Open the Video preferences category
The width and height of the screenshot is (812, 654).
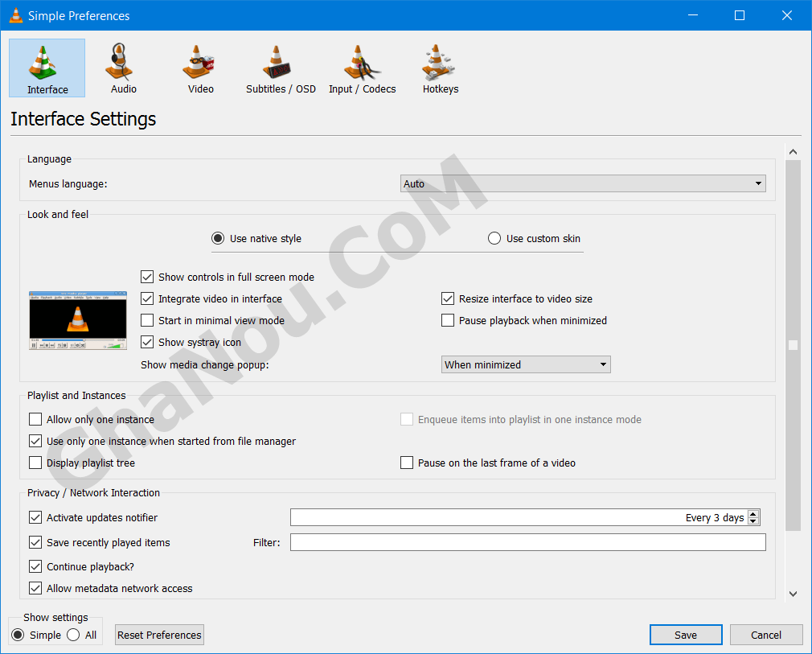[x=200, y=68]
